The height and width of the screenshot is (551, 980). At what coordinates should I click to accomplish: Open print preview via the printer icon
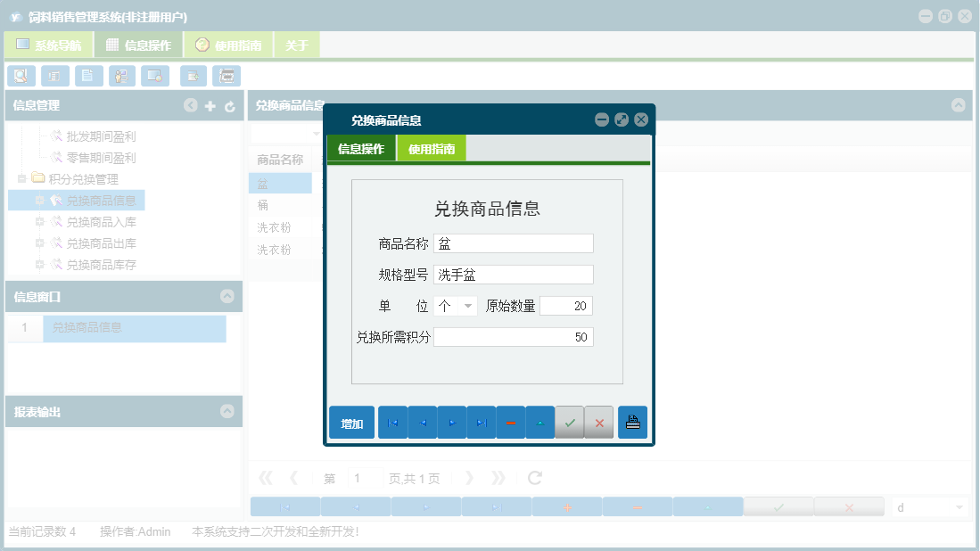[632, 422]
